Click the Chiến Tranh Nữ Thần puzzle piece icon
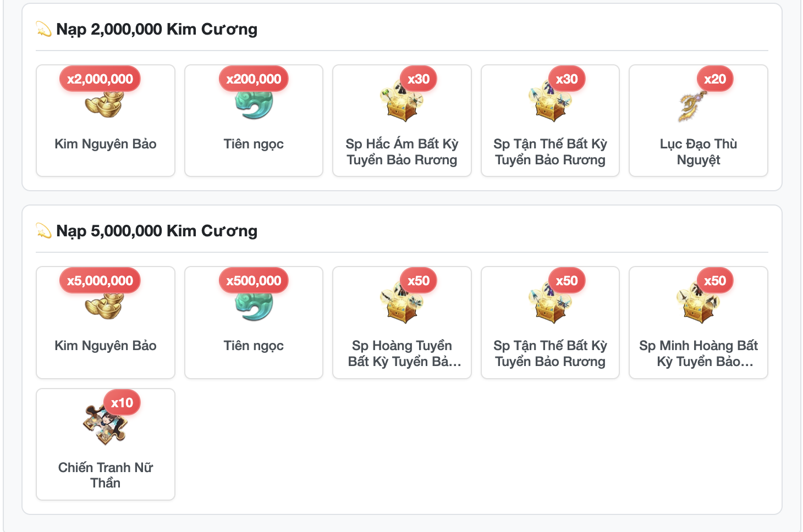Viewport: 803px width, 532px height. (105, 424)
